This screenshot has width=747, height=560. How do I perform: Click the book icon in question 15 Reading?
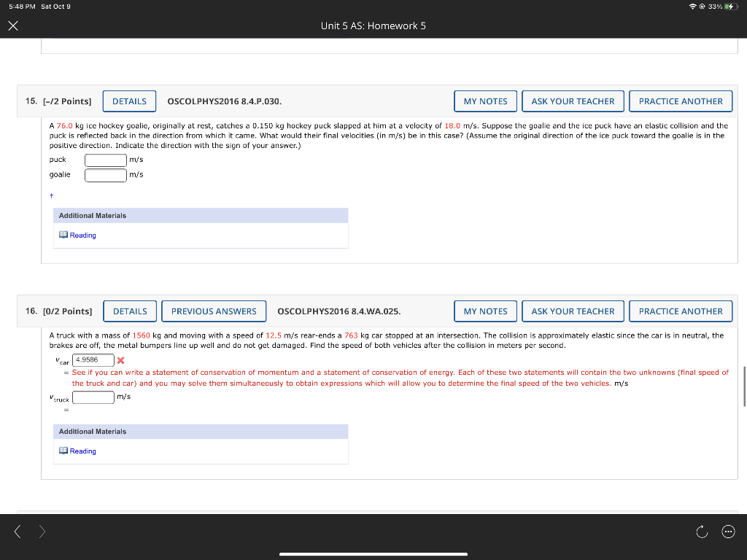(x=63, y=235)
